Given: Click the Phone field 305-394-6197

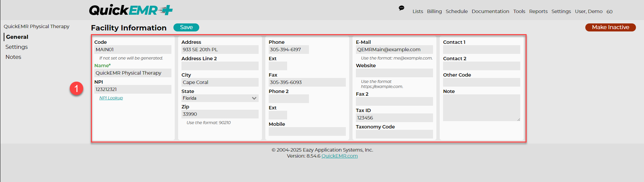Looking at the screenshot, I should (289, 50).
